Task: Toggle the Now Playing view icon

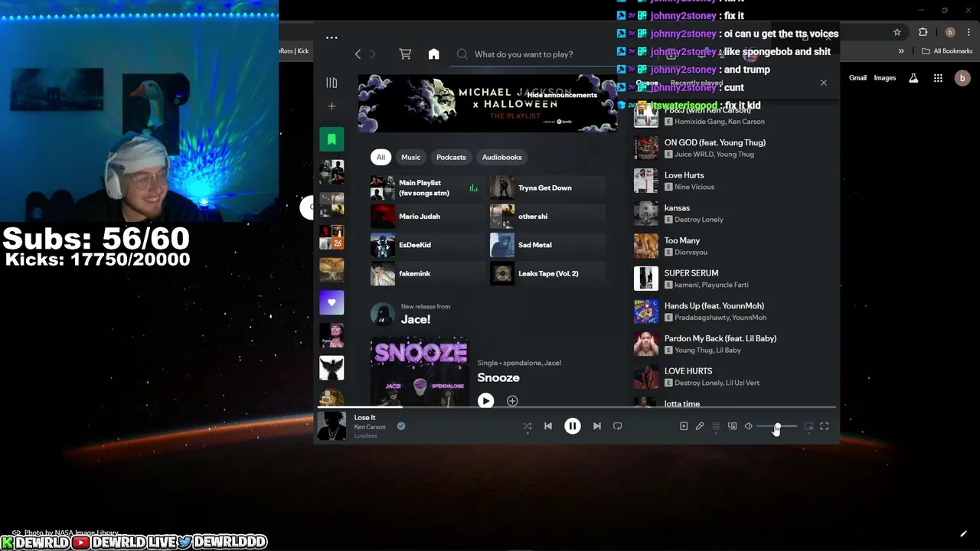Action: (x=684, y=426)
